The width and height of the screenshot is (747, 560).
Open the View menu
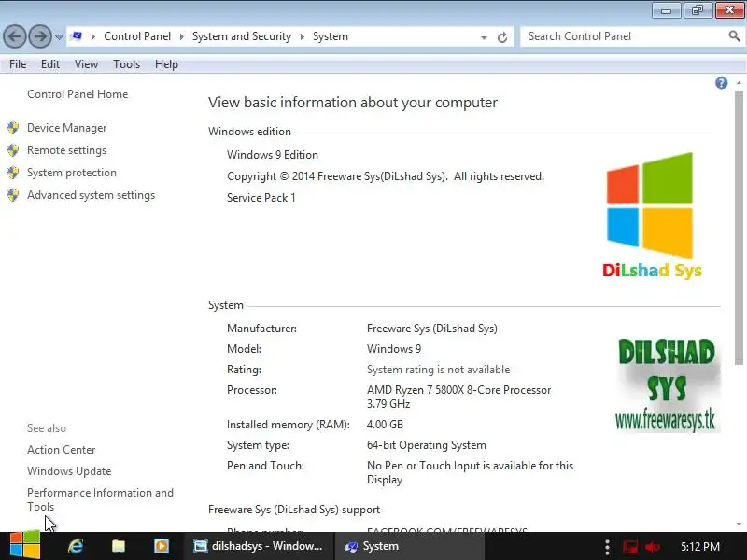86,64
